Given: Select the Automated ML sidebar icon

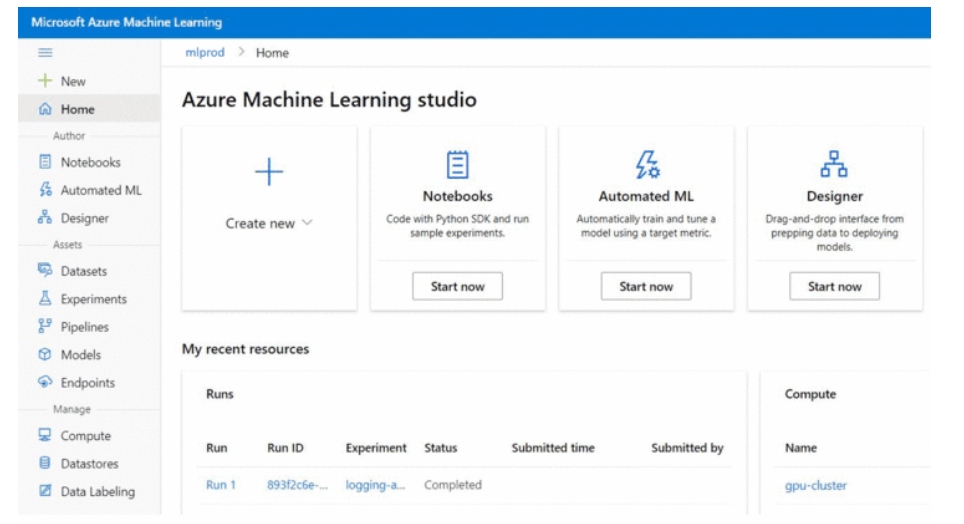Looking at the screenshot, I should (x=45, y=189).
